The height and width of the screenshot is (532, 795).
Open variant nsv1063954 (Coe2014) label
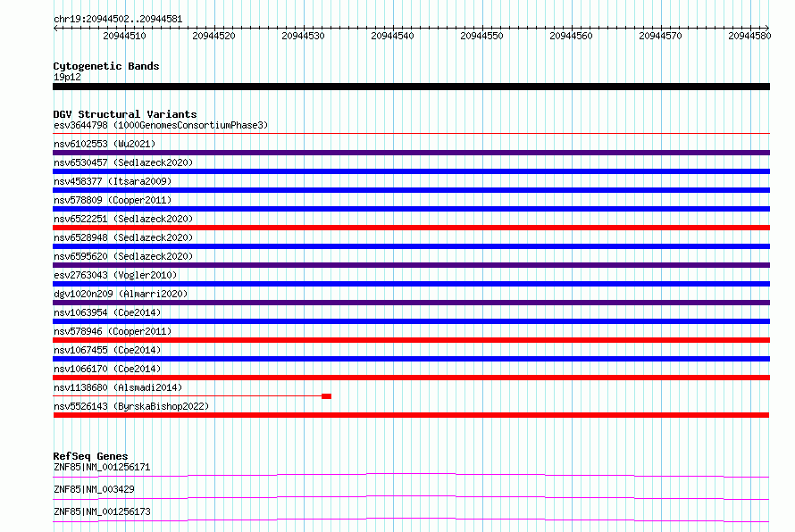point(107,312)
